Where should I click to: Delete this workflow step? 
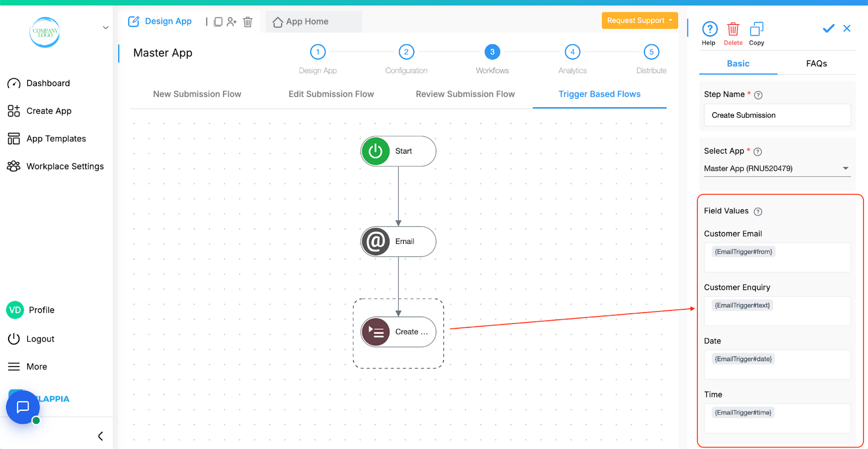coord(733,34)
